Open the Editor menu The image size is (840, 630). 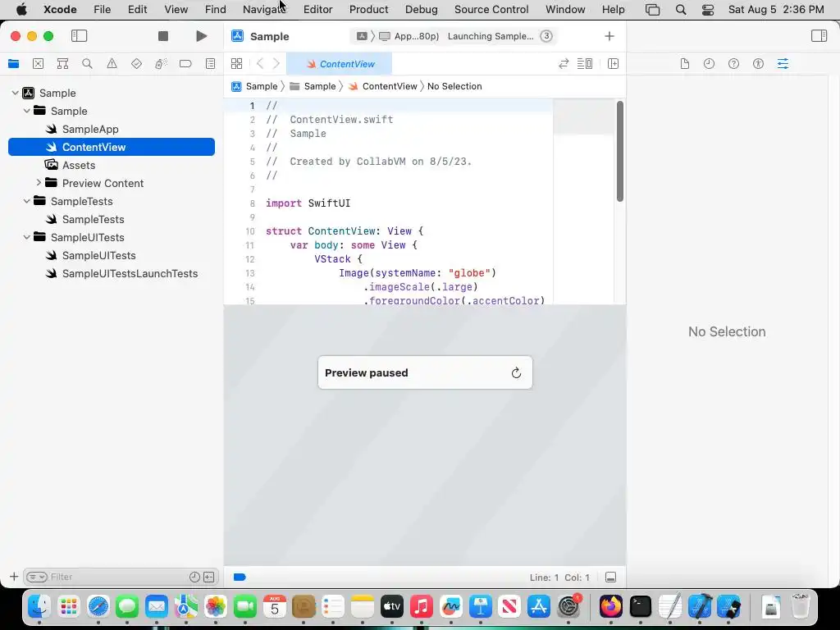(317, 9)
